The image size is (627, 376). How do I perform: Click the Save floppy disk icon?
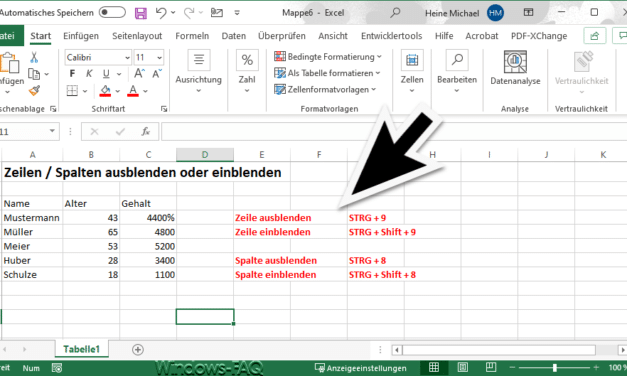tap(141, 13)
